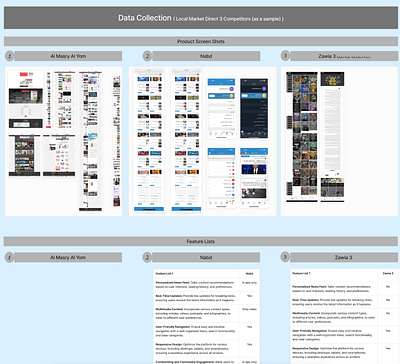
Task: Select the Data Collection title banner
Action: [201, 18]
